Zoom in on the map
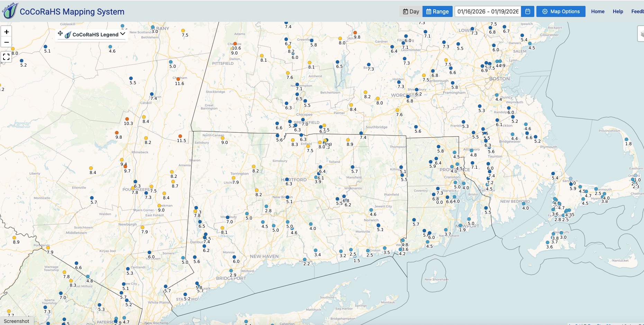644x325 pixels. coord(6,32)
